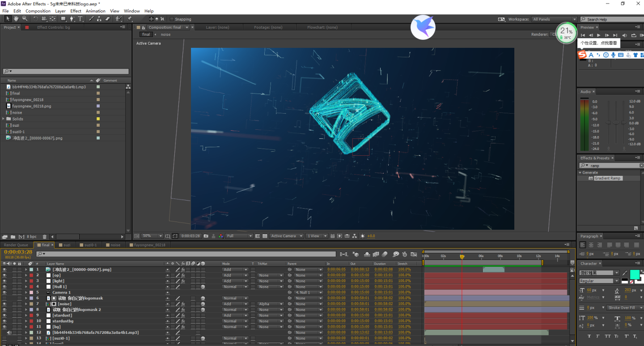Click the Search Help field

611,19
